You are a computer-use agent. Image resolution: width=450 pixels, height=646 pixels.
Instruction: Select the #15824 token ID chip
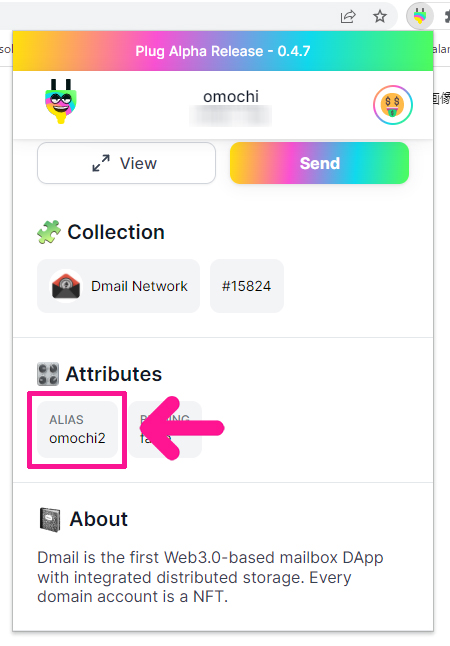tap(247, 286)
